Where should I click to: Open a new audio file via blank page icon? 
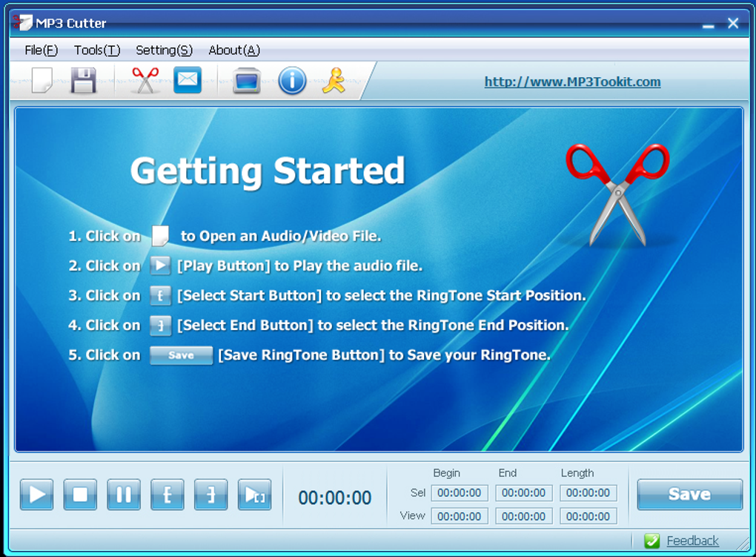[42, 80]
